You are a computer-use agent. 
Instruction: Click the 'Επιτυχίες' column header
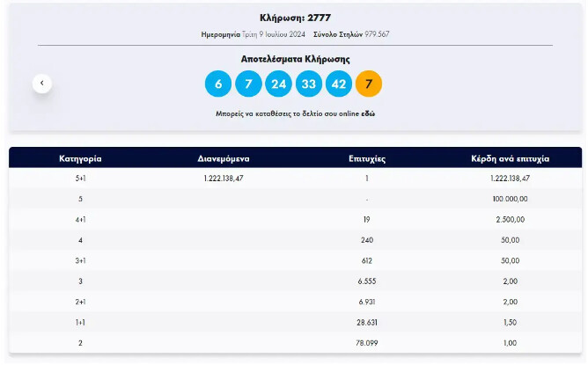[x=367, y=159]
